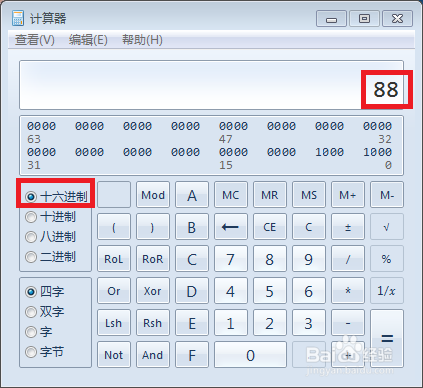The image size is (423, 388).
Task: Minimize the calculator window
Action: click(331, 19)
